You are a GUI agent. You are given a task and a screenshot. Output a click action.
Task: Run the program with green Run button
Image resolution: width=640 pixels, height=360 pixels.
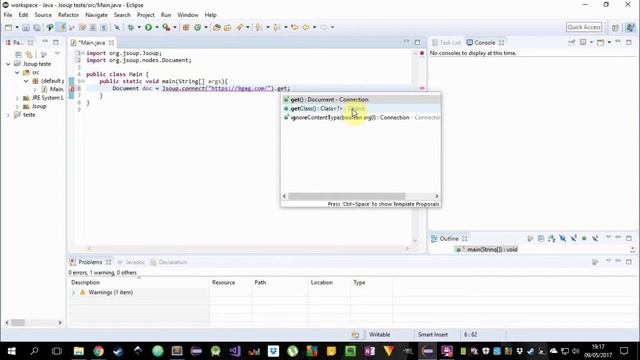pyautogui.click(x=148, y=27)
